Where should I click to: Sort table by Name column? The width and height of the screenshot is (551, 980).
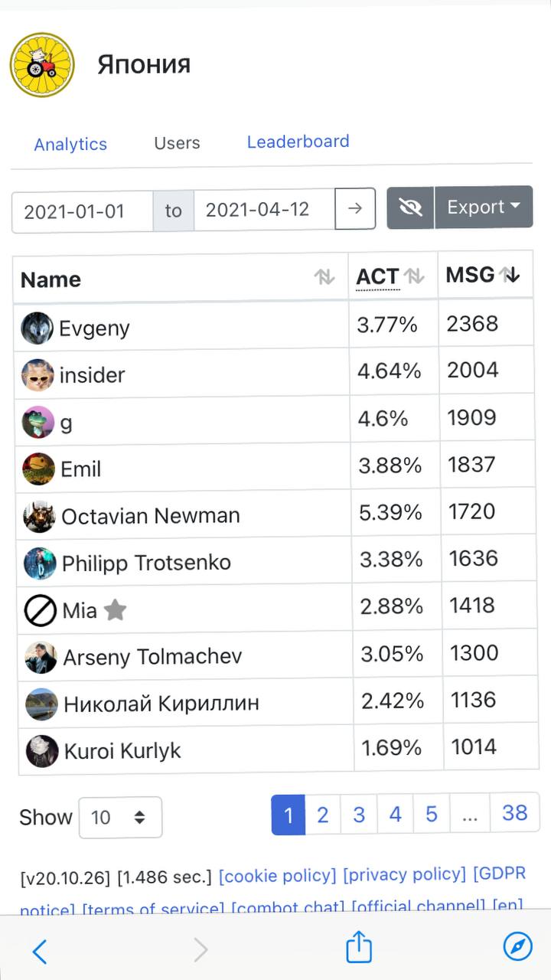(x=324, y=278)
